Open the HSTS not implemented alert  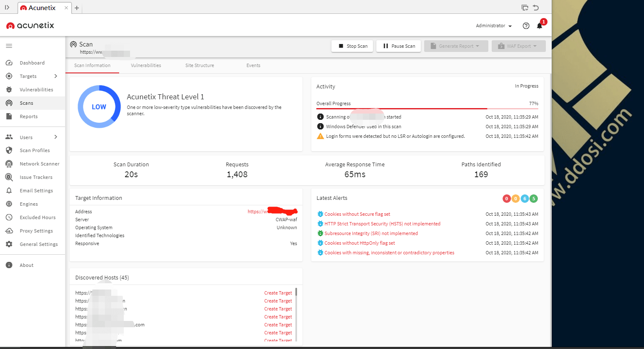click(x=382, y=224)
